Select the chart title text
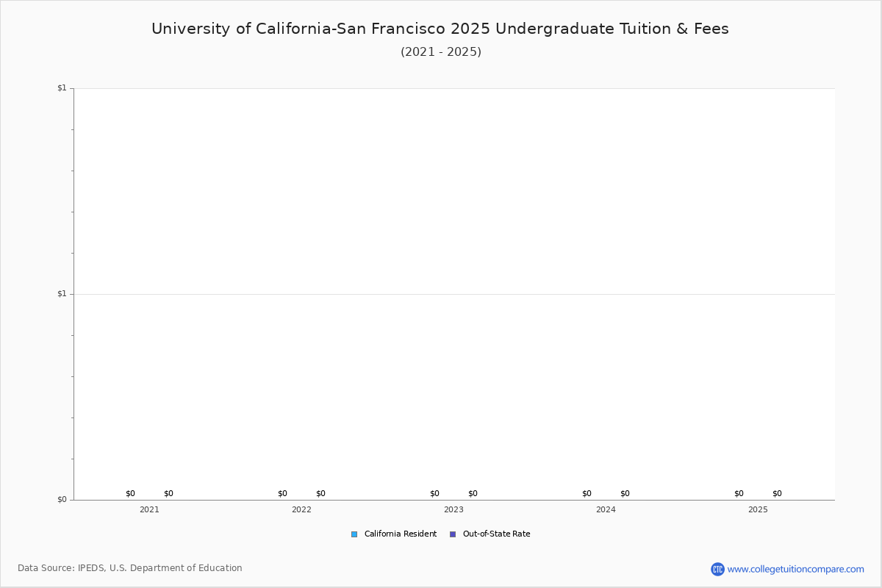The width and height of the screenshot is (882, 588). 440,29
